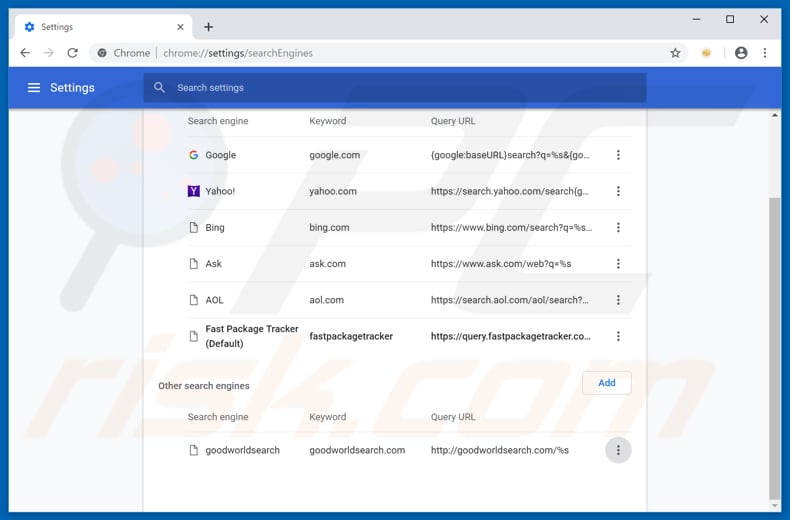
Task: Open more actions for goodworldsearch
Action: pyautogui.click(x=618, y=450)
